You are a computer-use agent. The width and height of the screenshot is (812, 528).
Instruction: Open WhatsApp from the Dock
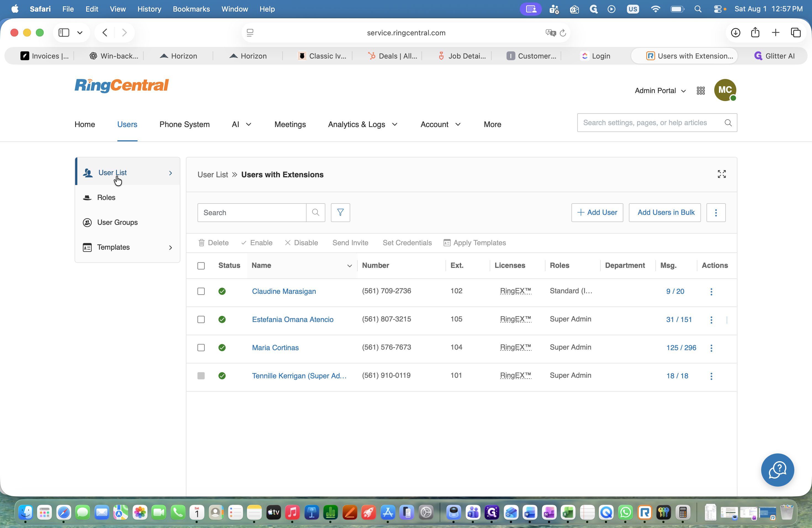point(625,512)
